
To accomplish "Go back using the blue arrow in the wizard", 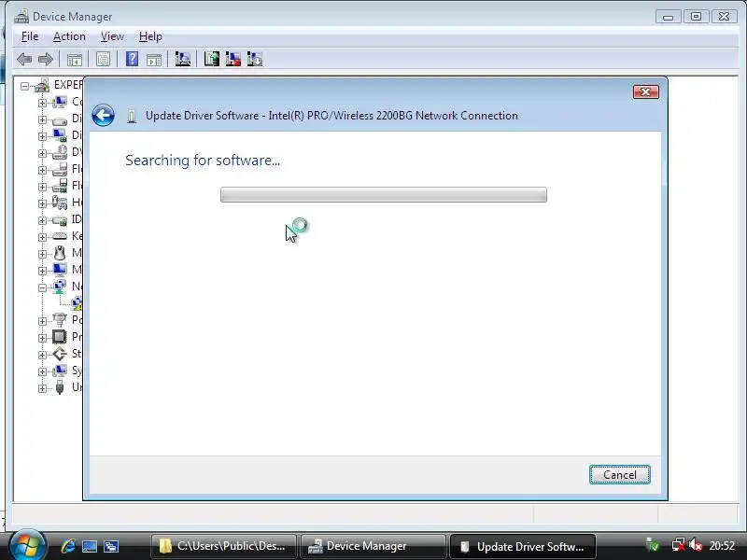I will click(x=103, y=115).
